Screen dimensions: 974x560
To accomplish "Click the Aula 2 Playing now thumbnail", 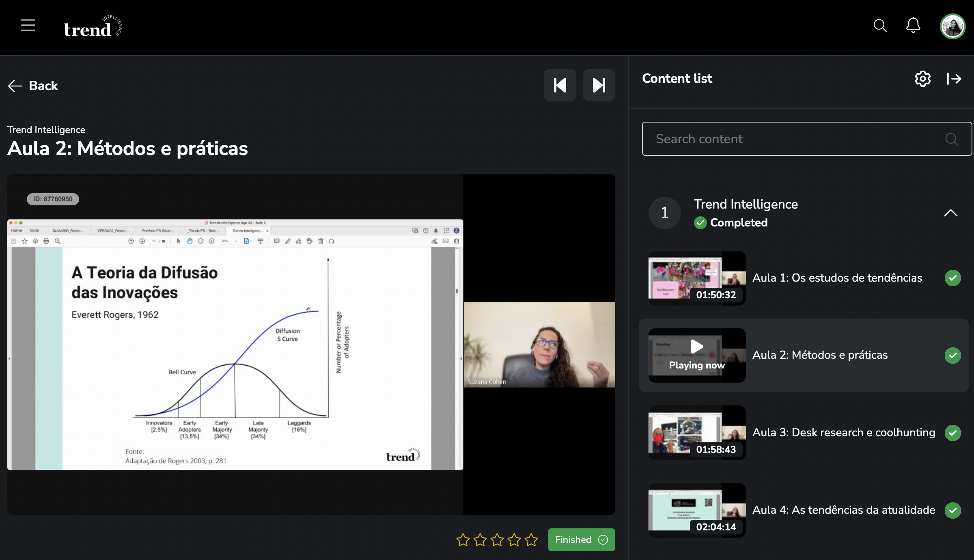I will (x=697, y=355).
